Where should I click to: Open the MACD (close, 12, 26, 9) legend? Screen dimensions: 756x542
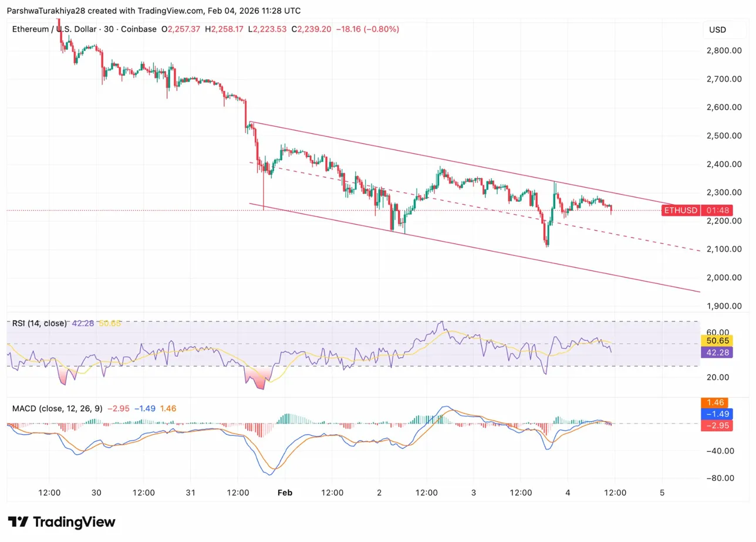(x=55, y=408)
